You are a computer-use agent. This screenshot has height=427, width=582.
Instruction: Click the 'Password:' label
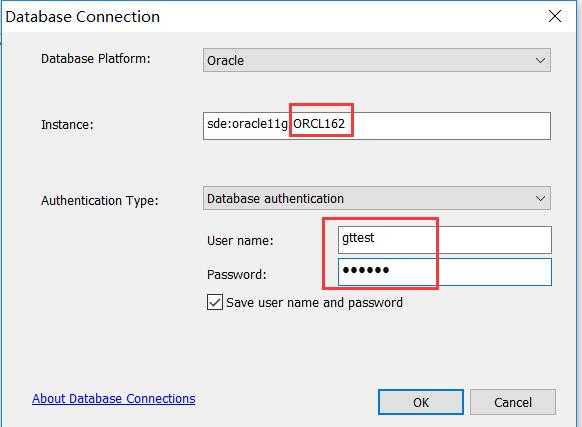click(237, 274)
